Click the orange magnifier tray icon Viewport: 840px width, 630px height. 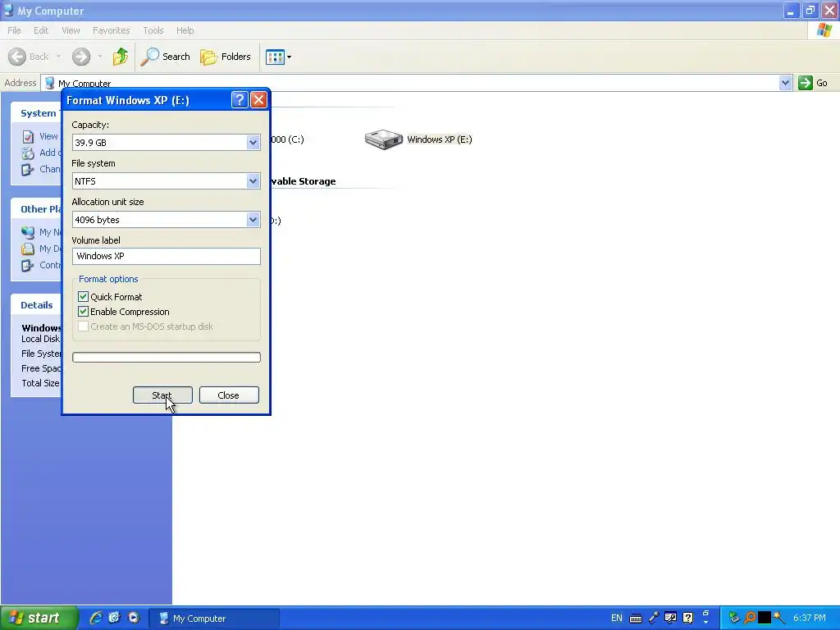[x=750, y=619]
